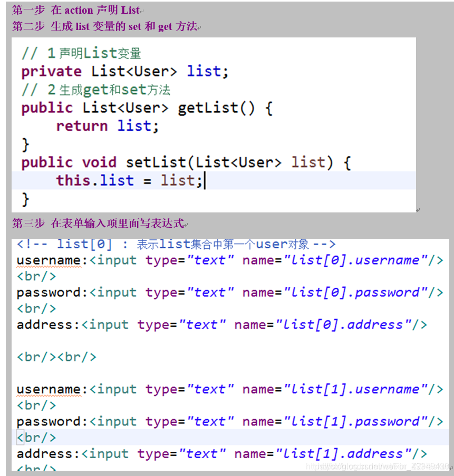Click the heading '第一步 在 action 声明 List'
454x476 pixels.
[76, 10]
